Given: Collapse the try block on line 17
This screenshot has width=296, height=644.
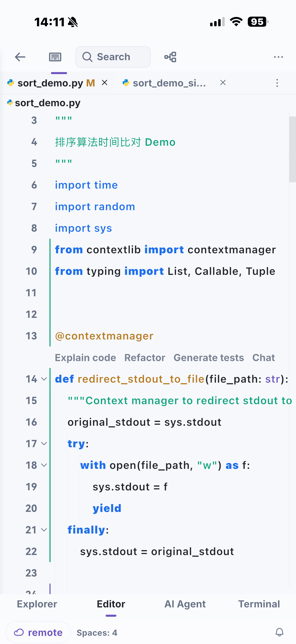Looking at the screenshot, I should tap(44, 444).
